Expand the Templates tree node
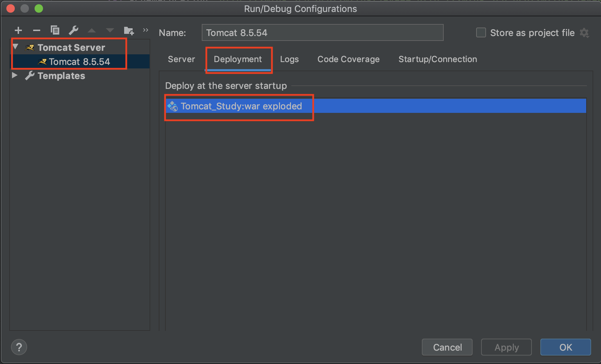 tap(15, 75)
